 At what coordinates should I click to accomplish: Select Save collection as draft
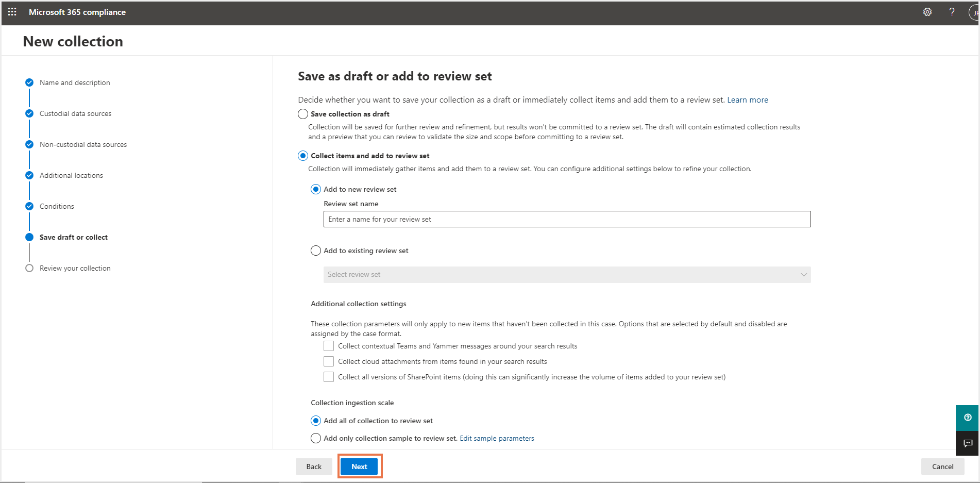pyautogui.click(x=302, y=113)
